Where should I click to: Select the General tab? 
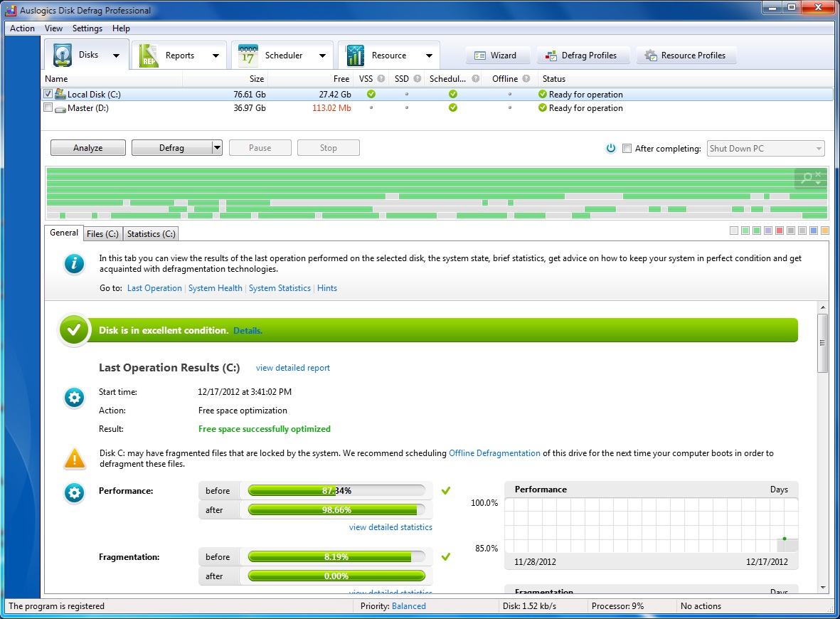point(64,233)
